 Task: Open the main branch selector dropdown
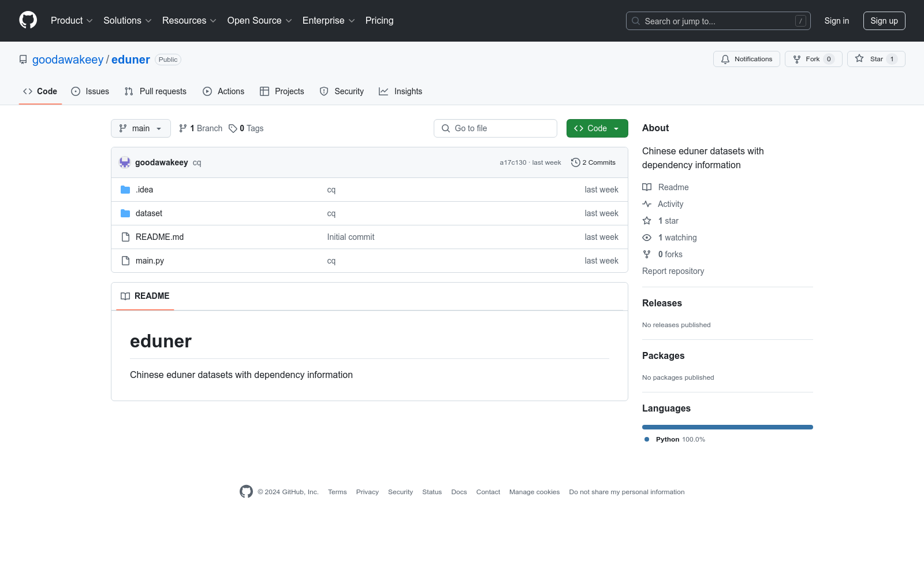point(141,128)
